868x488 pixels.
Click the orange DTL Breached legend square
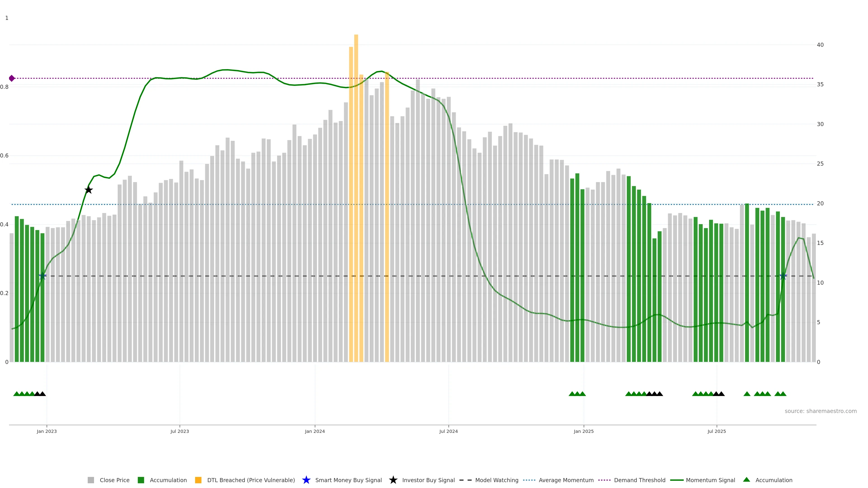(198, 480)
